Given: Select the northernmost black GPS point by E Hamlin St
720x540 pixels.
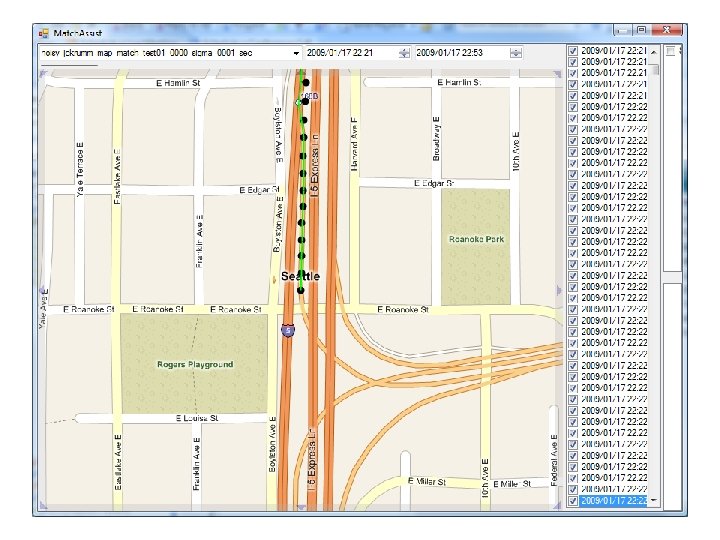Looking at the screenshot, I should pos(305,83).
